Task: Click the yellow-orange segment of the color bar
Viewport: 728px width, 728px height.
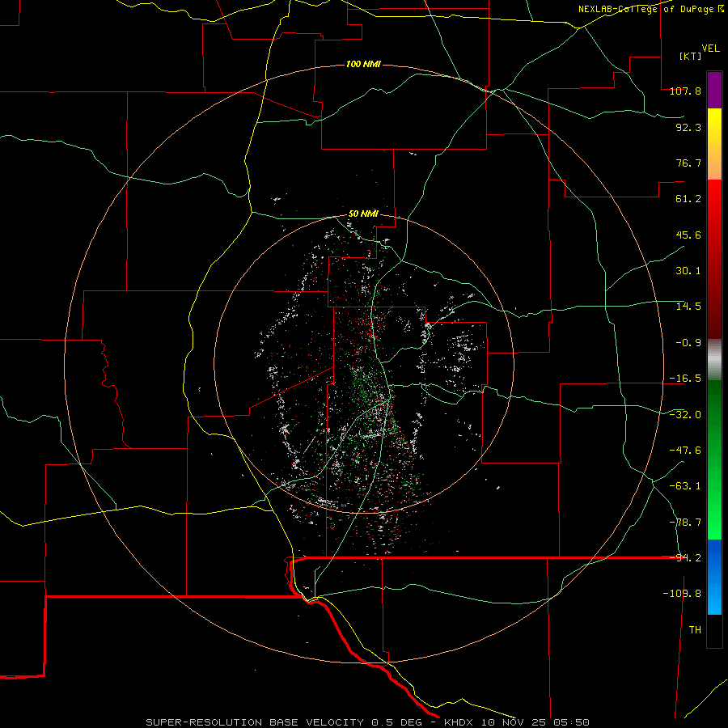Action: point(714,144)
